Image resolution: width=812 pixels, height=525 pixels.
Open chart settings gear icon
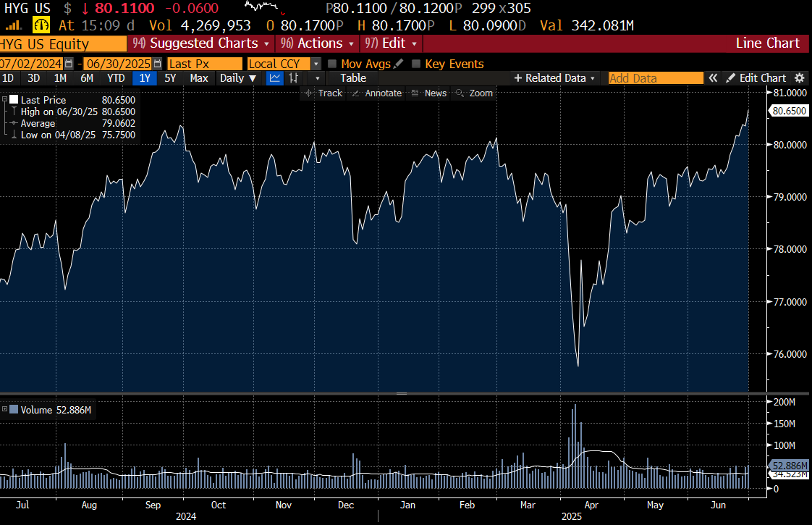(800, 78)
